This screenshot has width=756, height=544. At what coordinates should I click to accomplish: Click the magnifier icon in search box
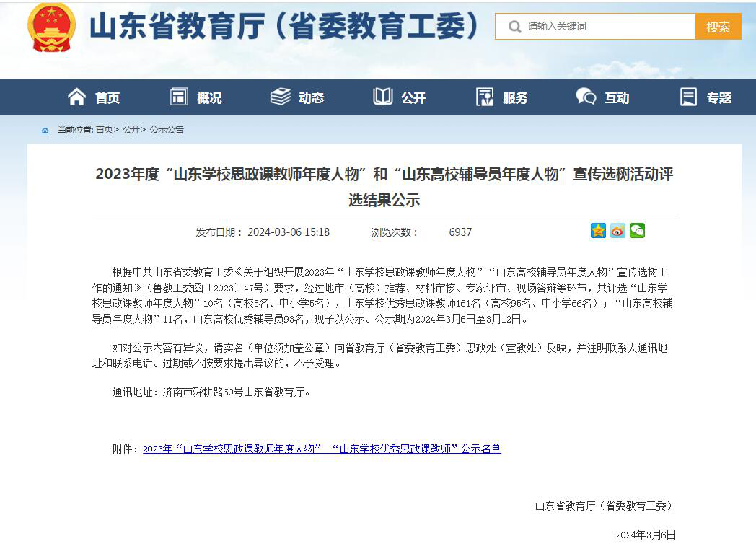tap(514, 27)
